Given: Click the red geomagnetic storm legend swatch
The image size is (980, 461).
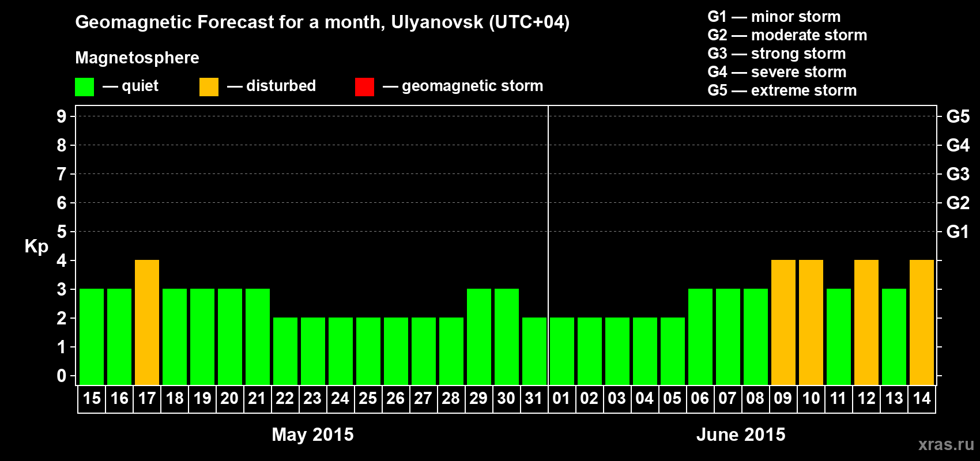Looking at the screenshot, I should click(x=364, y=87).
